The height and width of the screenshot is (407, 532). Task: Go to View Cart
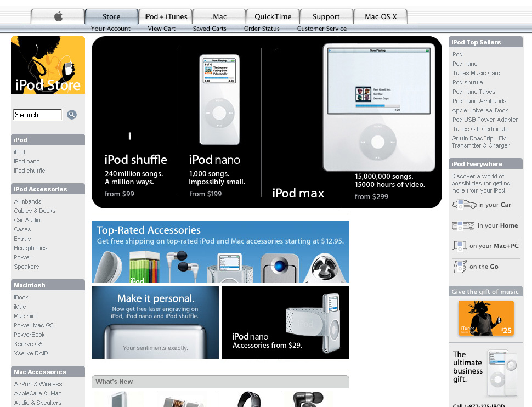click(161, 29)
